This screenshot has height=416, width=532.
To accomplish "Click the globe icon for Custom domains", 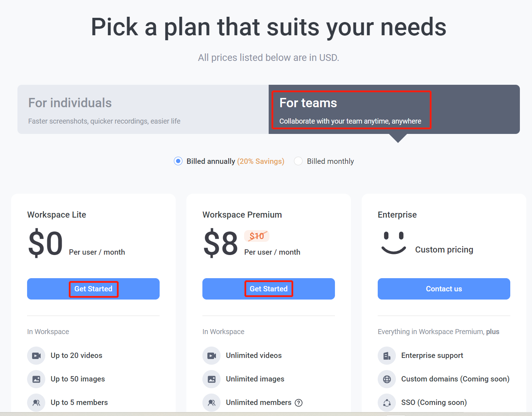I will (x=387, y=379).
